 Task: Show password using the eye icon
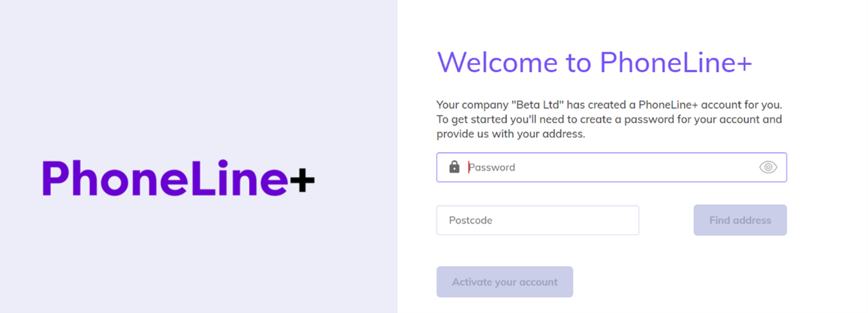point(768,167)
